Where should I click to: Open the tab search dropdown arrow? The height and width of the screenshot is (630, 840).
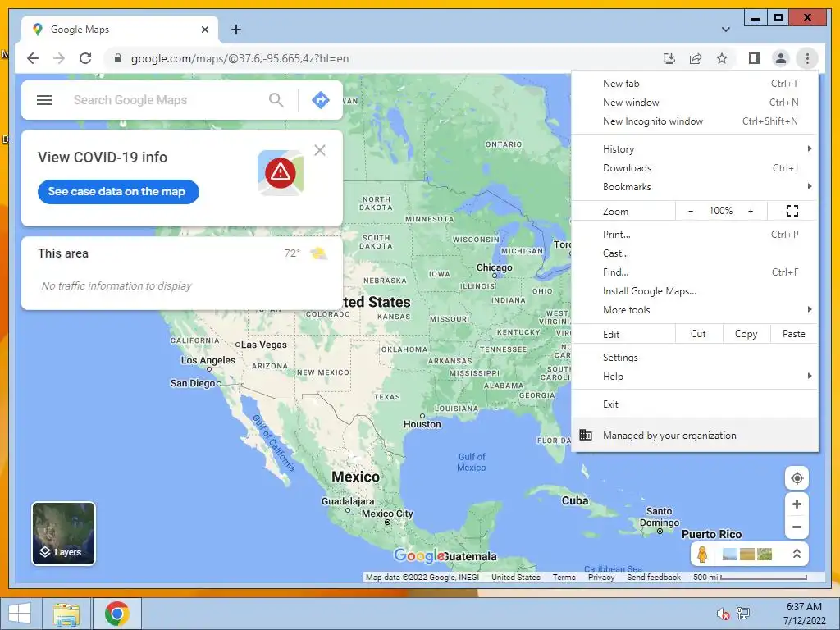725,30
